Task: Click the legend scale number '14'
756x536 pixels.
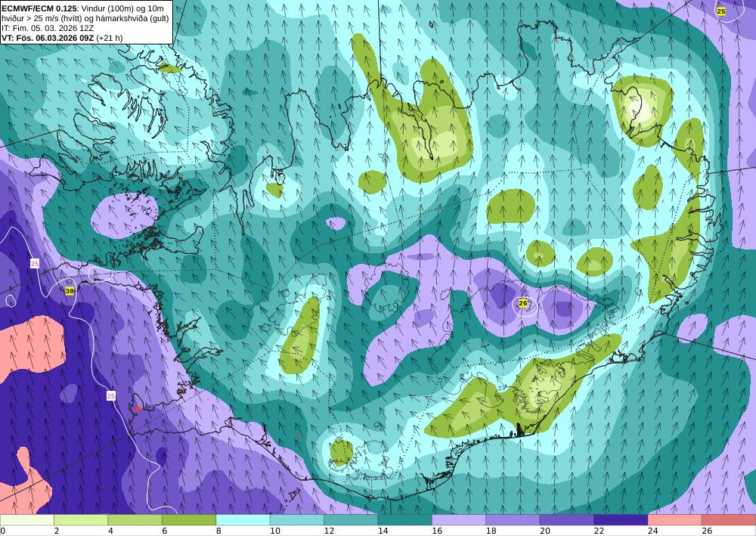Action: coord(383,531)
